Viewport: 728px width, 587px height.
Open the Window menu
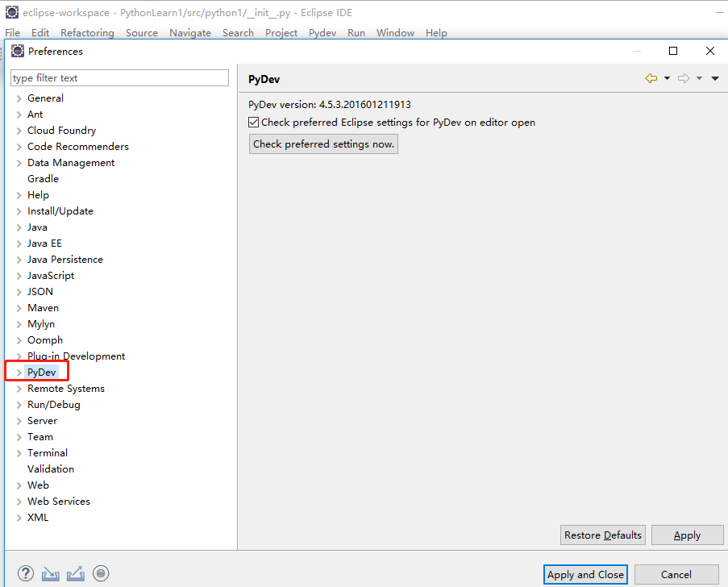[x=395, y=32]
